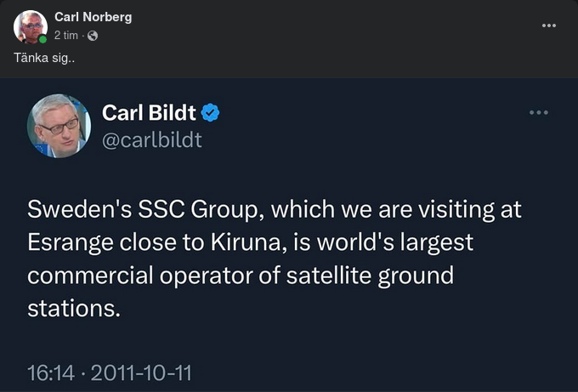This screenshot has height=392, width=578.
Task: Click the 2011-10-11 tweet date
Action: [x=143, y=372]
